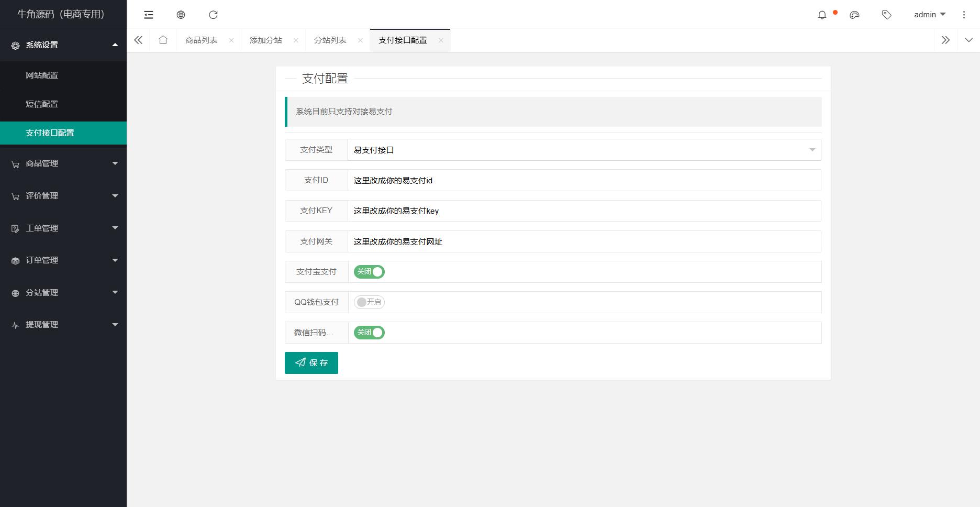Toggle the 微信扫码 payment switch

pyautogui.click(x=369, y=333)
